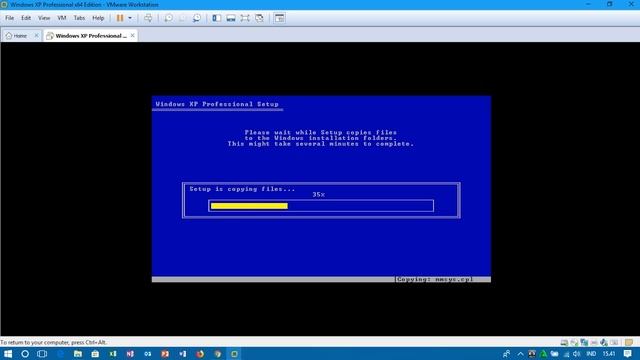The image size is (640, 360).
Task: Launch Chrome from the taskbar
Action: pos(218,354)
